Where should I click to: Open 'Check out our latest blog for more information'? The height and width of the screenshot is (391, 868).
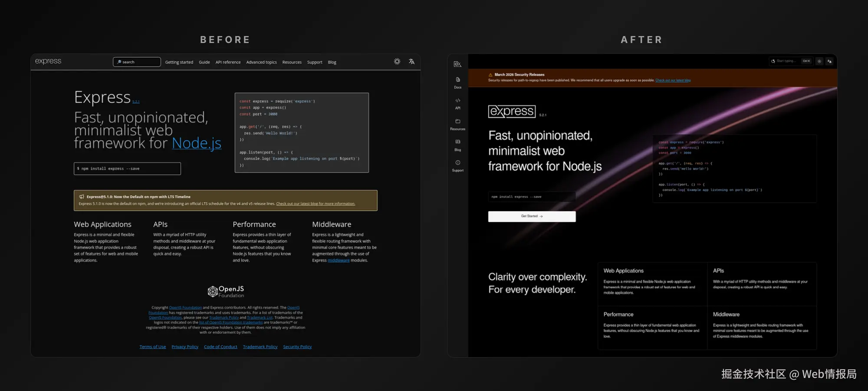316,204
